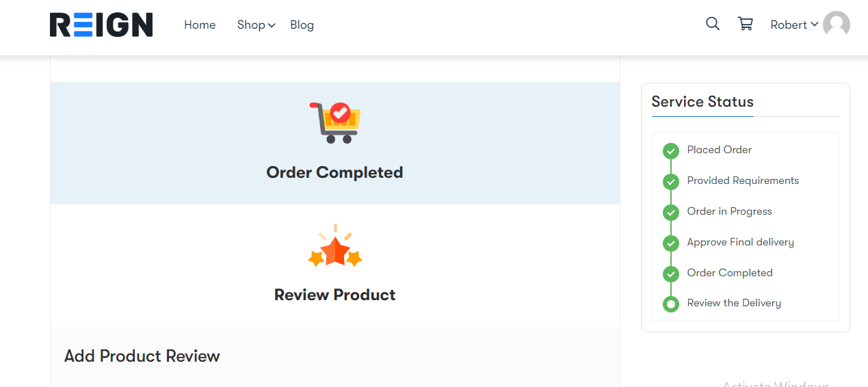The height and width of the screenshot is (387, 868).
Task: Click the Order Completed cart icon
Action: click(334, 122)
